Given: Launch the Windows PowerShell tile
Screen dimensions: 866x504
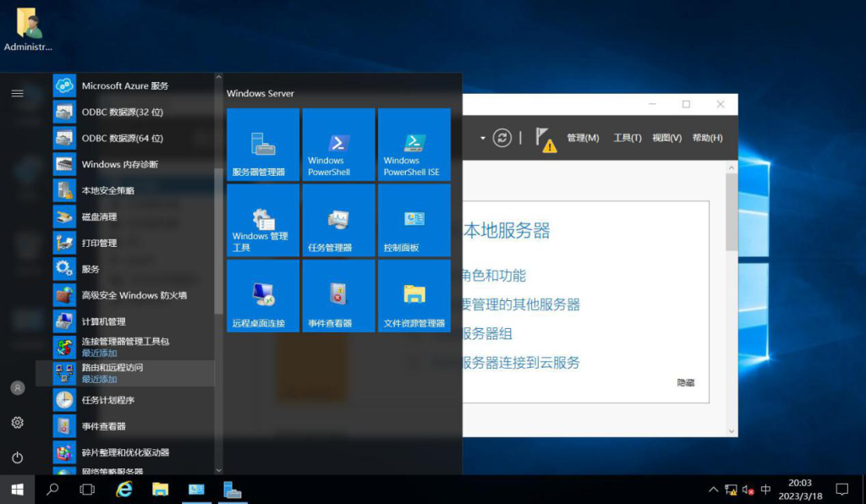Looking at the screenshot, I should pyautogui.click(x=338, y=145).
